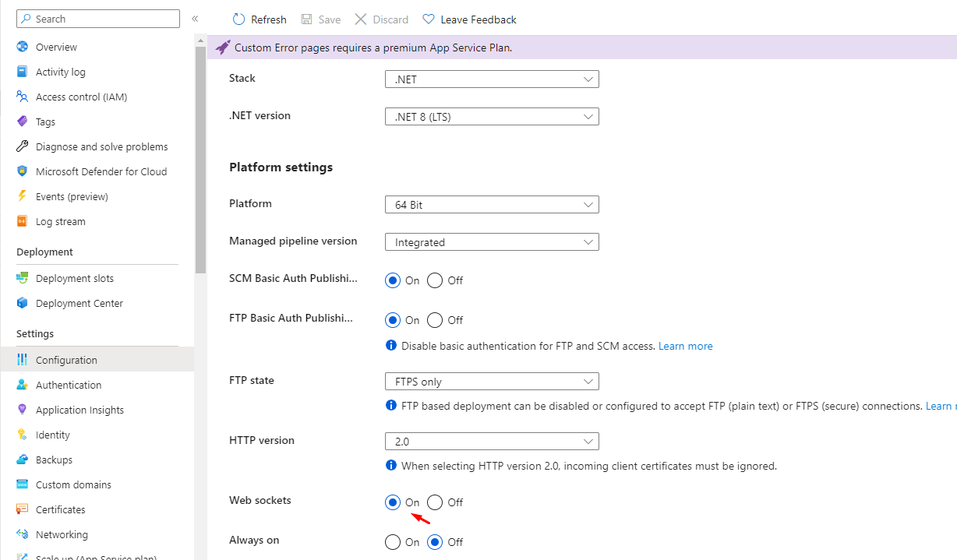Open Activity log menu item
The width and height of the screenshot is (957, 560).
(97, 72)
